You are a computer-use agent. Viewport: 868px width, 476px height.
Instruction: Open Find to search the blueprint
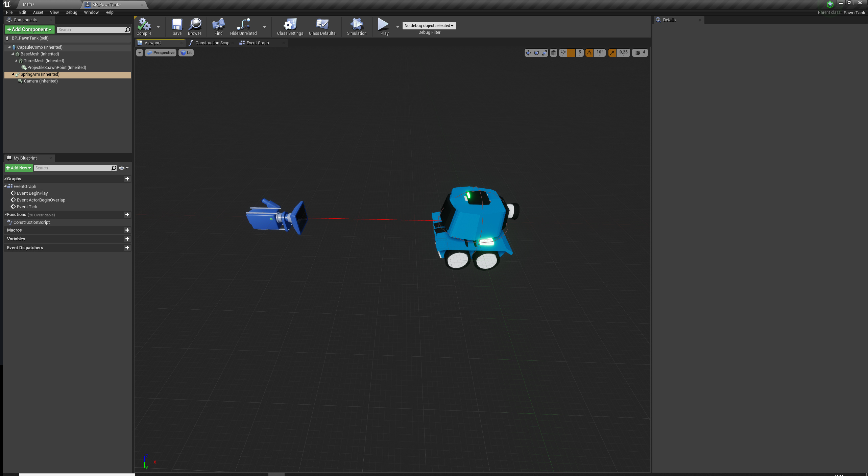coord(218,27)
